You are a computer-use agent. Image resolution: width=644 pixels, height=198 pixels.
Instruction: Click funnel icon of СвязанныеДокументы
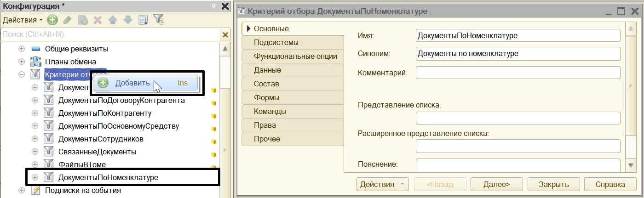(49, 152)
